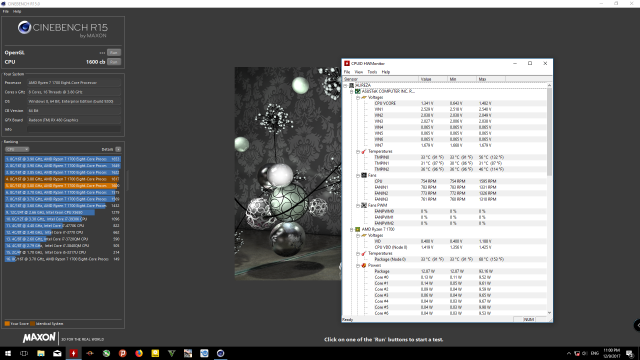Open the File menu in Cinebench
The width and height of the screenshot is (640, 360).
(5, 11)
